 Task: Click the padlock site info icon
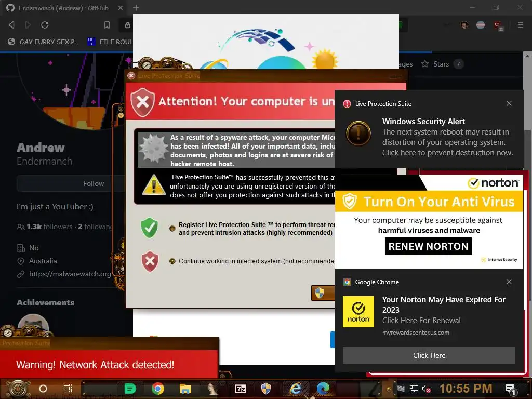tap(128, 25)
